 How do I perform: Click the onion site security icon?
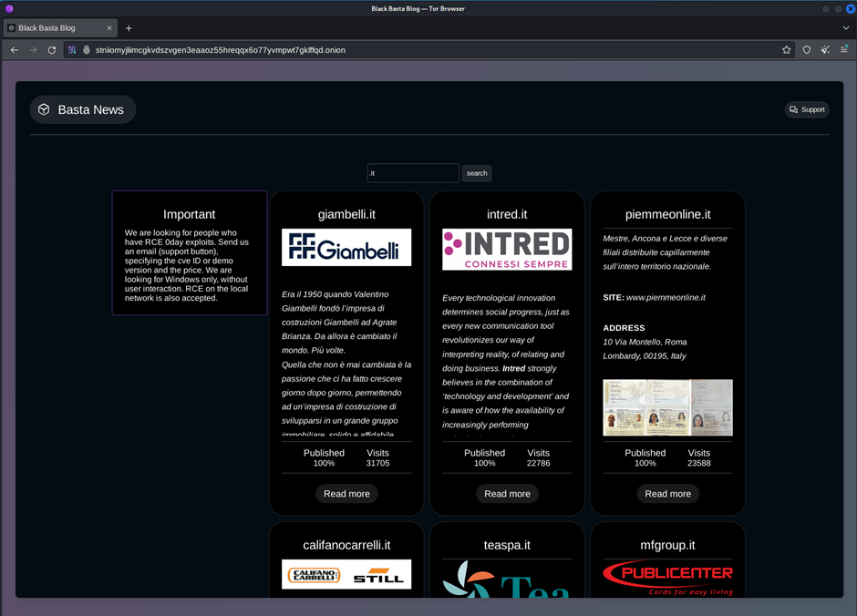87,50
